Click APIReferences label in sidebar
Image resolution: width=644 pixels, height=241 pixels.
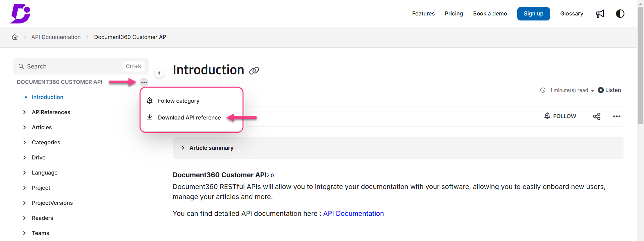click(51, 112)
